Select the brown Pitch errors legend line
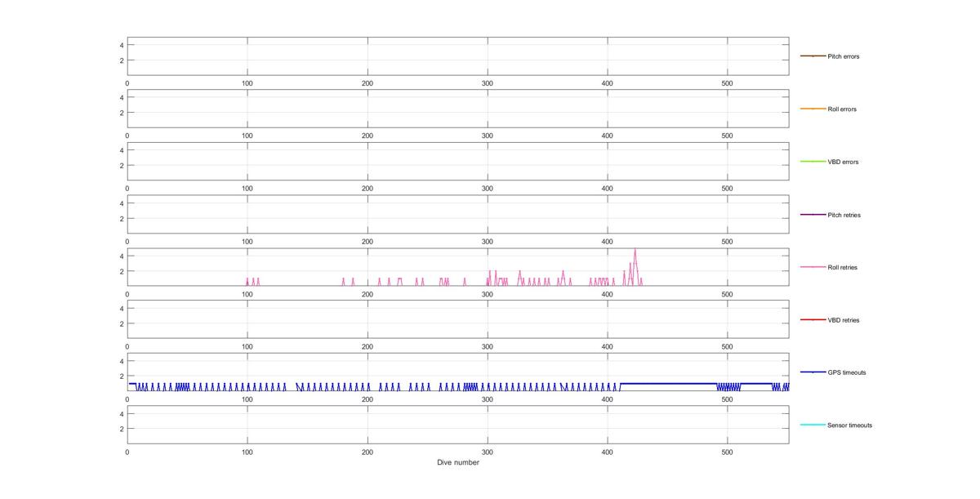This screenshot has width=980, height=499. (x=813, y=56)
